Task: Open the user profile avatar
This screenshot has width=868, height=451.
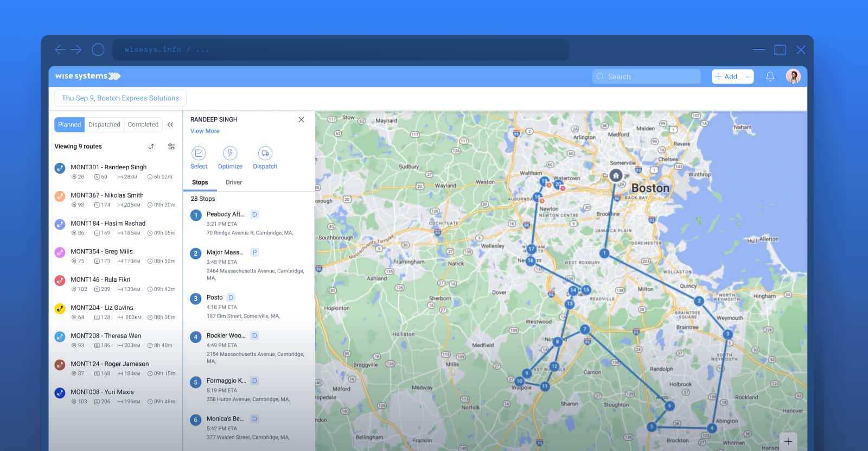Action: click(793, 77)
